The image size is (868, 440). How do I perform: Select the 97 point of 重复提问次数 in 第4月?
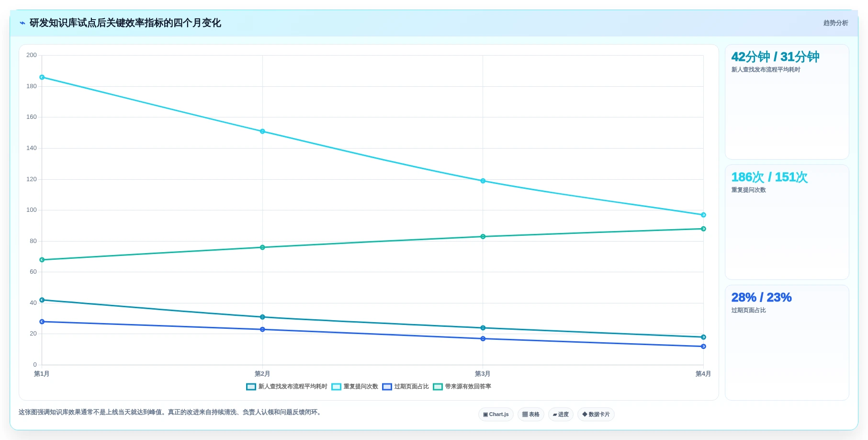point(703,215)
